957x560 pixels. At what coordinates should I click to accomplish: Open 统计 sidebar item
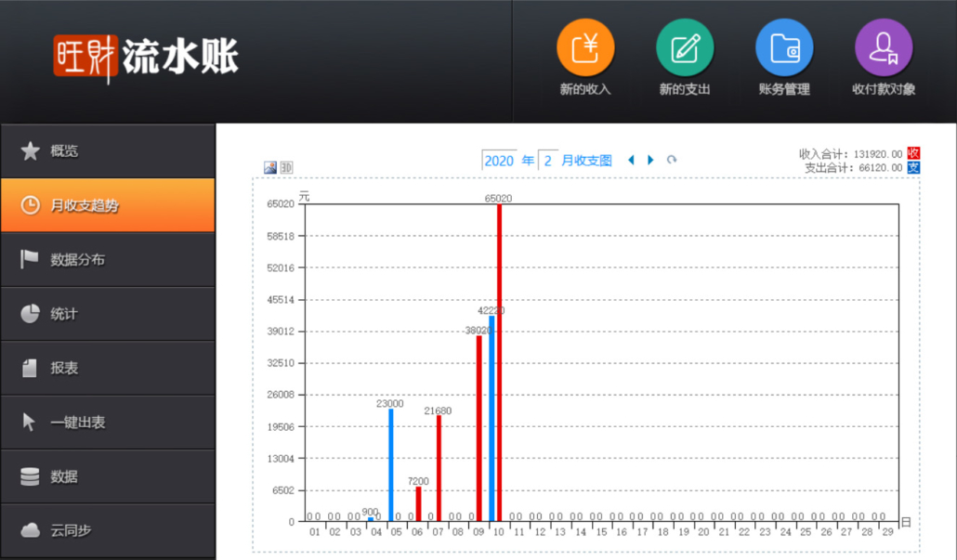(x=108, y=314)
